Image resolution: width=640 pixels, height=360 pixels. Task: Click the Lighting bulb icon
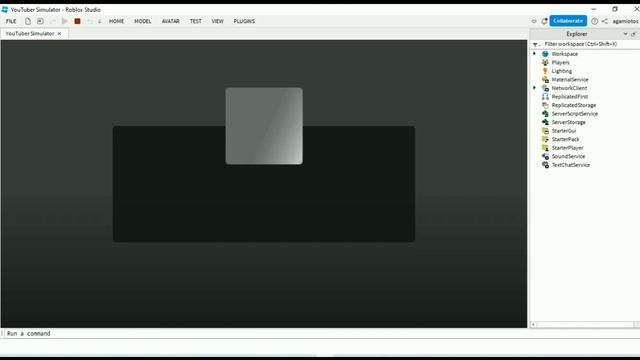[545, 71]
